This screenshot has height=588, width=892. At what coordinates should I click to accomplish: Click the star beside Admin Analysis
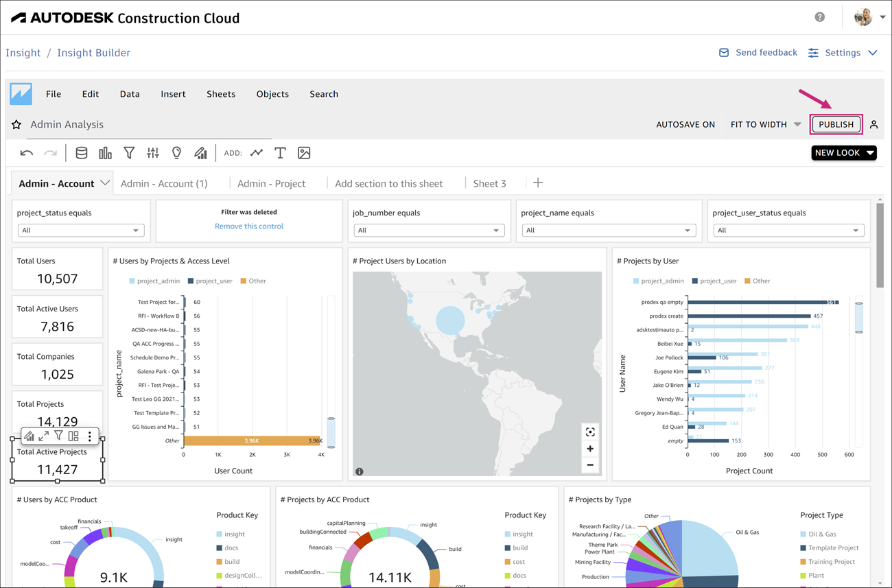pyautogui.click(x=16, y=124)
